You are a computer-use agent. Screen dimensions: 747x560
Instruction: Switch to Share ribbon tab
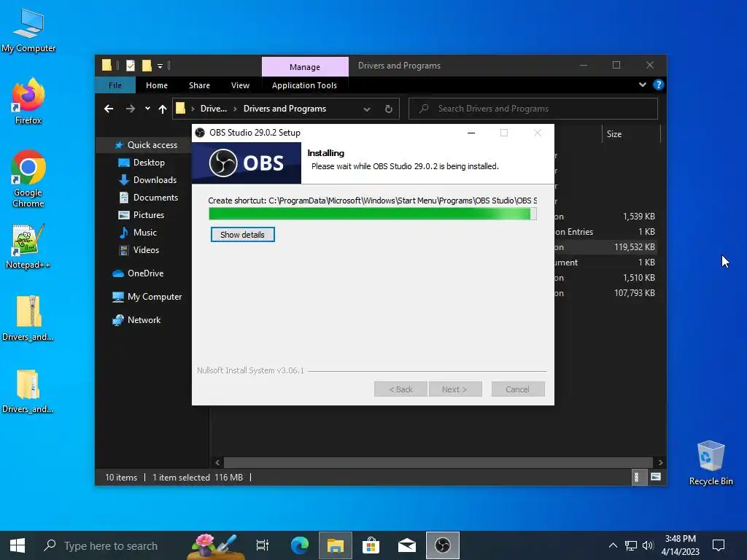pos(199,85)
